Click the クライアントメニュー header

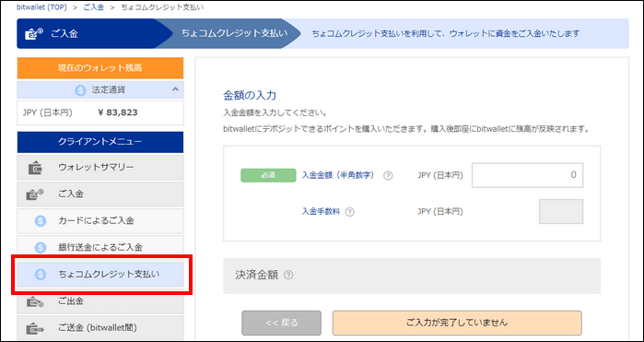click(100, 142)
